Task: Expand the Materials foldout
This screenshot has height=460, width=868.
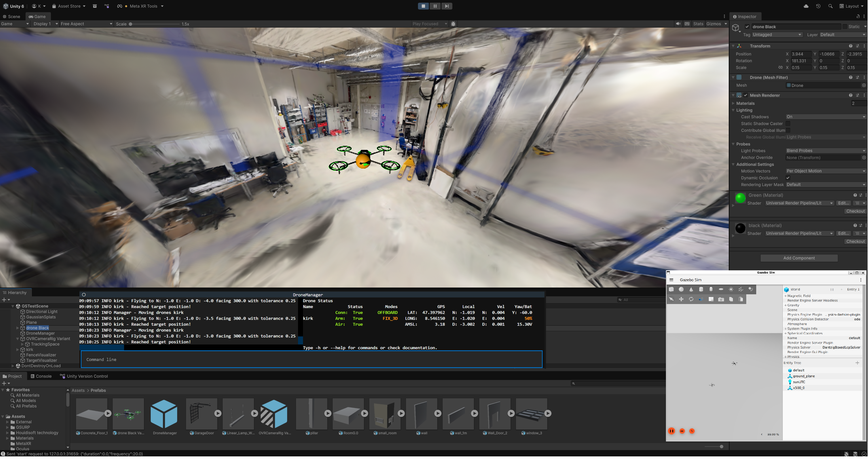Action: (x=733, y=103)
